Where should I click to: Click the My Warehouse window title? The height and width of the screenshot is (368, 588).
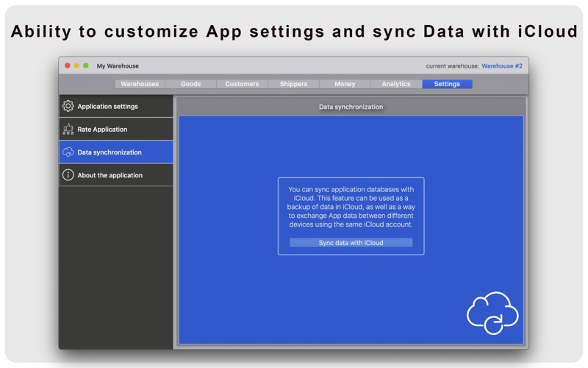click(118, 66)
